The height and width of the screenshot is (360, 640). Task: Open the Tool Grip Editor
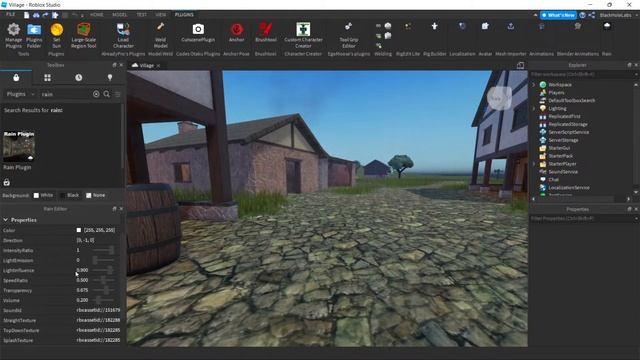(x=349, y=35)
